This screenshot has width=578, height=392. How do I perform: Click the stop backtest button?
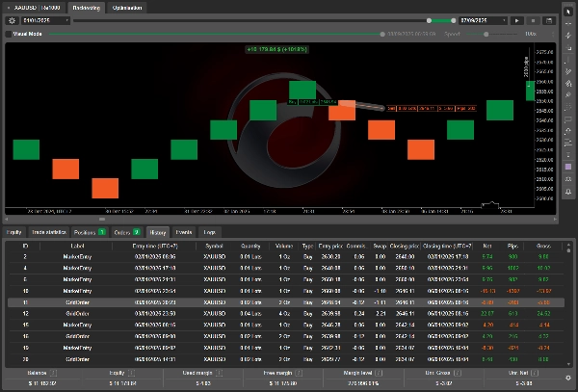point(533,20)
